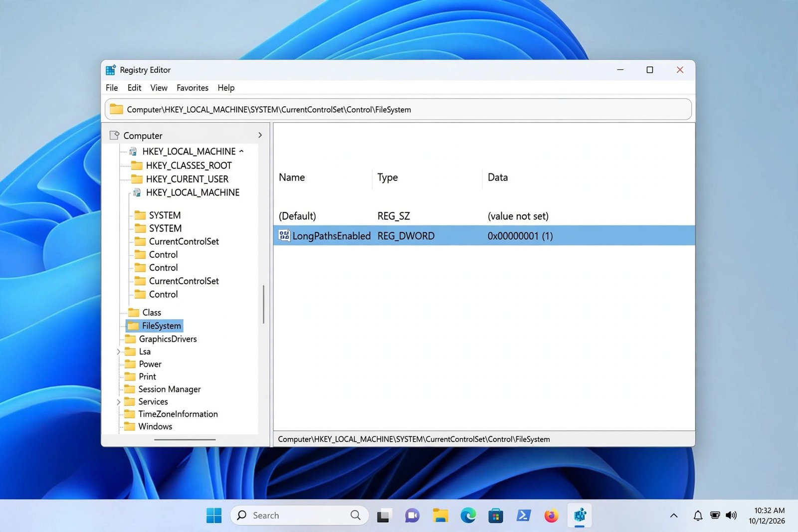Viewport: 798px width, 532px height.
Task: Open Microsoft Store from the taskbar
Action: 495,516
